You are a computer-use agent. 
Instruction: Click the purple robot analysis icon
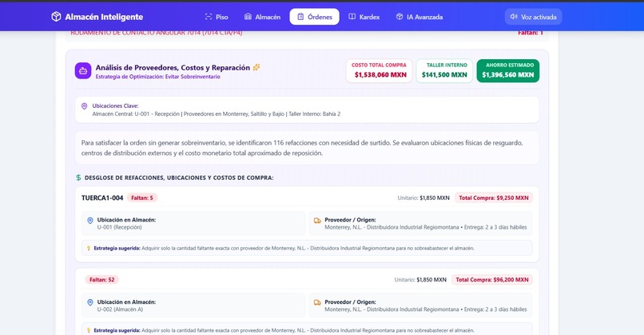coord(83,70)
